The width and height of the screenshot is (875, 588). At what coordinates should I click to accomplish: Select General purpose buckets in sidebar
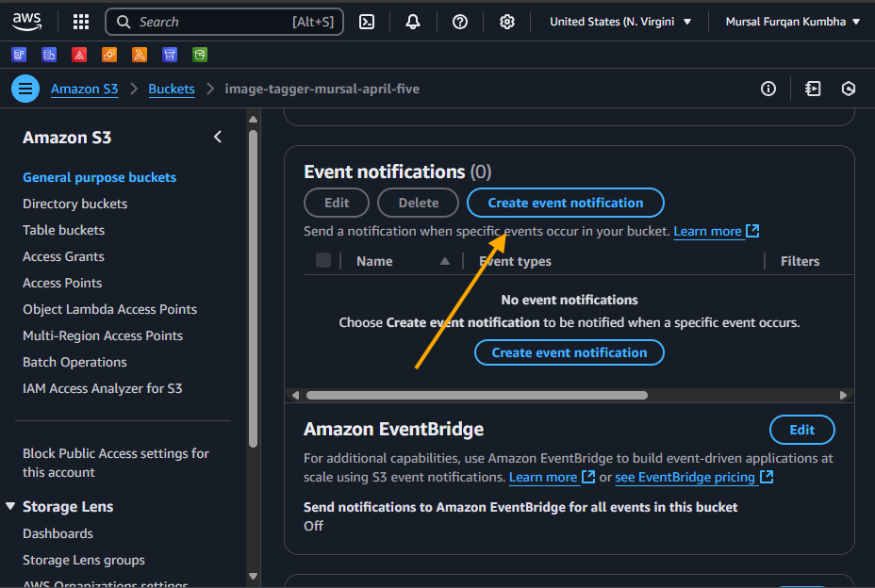tap(99, 177)
